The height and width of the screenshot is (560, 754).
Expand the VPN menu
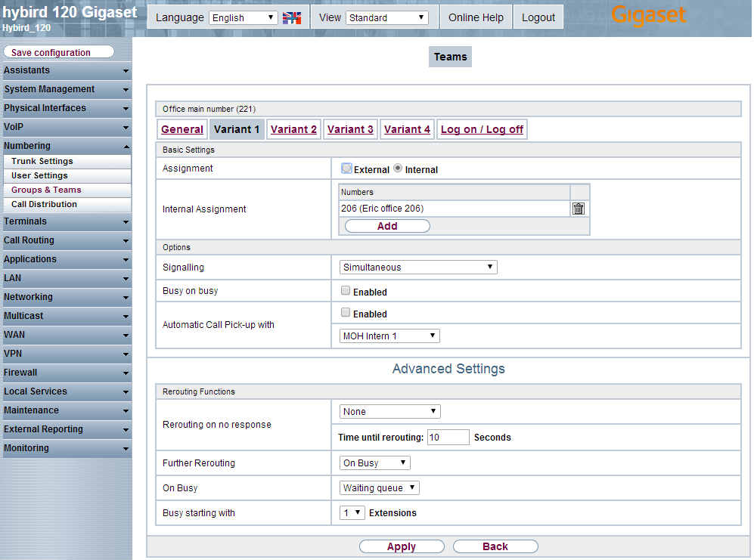pos(66,353)
